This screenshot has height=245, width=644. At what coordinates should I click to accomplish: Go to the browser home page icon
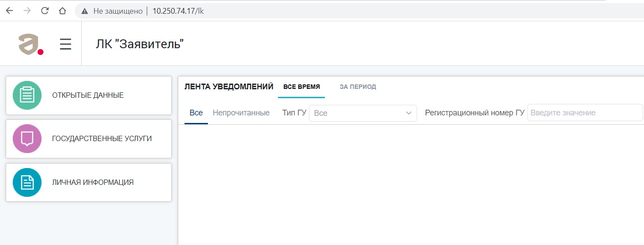click(62, 11)
